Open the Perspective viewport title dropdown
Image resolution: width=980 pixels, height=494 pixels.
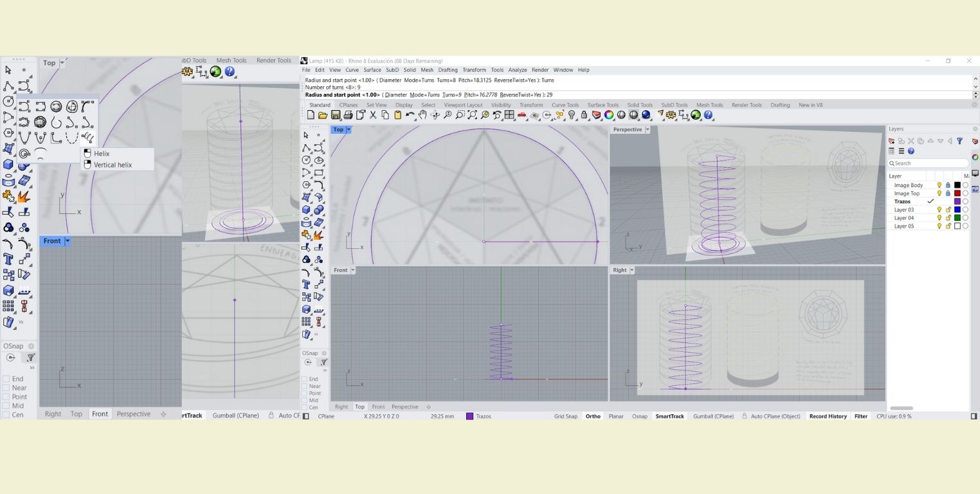[x=647, y=129]
